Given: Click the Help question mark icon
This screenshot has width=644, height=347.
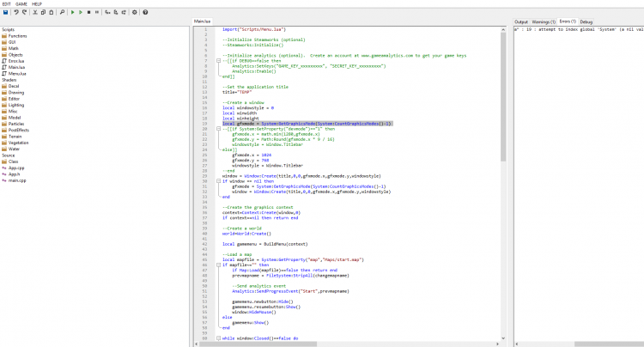Looking at the screenshot, I should (x=145, y=13).
